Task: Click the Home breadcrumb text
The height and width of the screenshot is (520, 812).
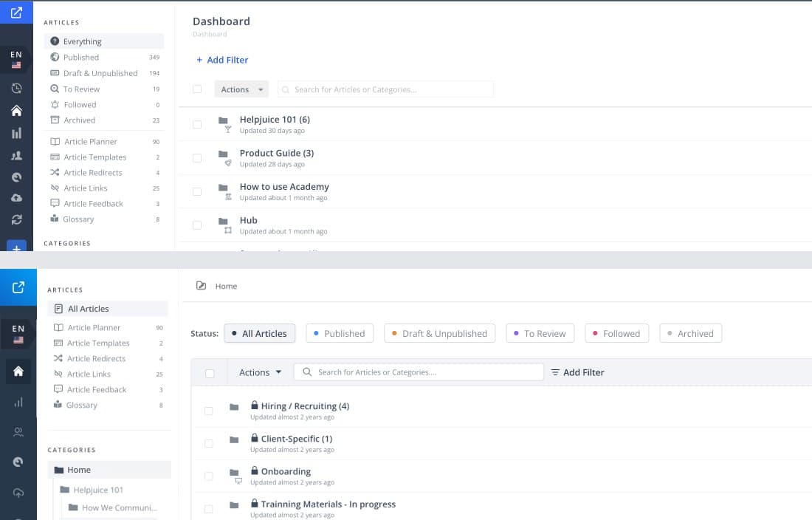Action: [x=227, y=286]
